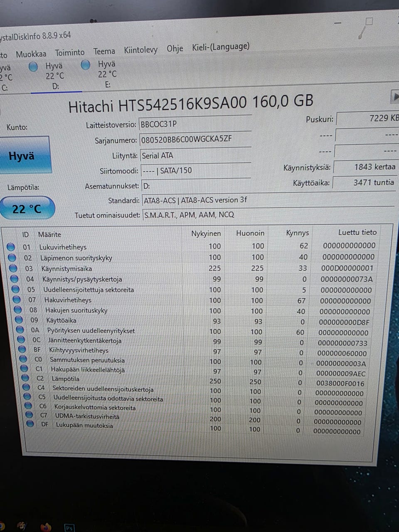
Task: Click the Puskuri 7229 KB field
Action: pos(368,118)
